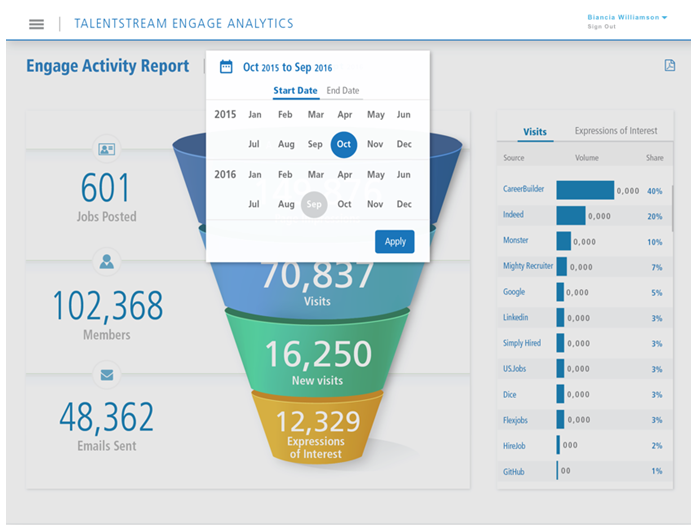The width and height of the screenshot is (697, 529).
Task: Click the Talentstream Engage Analytics title
Action: pos(184,24)
